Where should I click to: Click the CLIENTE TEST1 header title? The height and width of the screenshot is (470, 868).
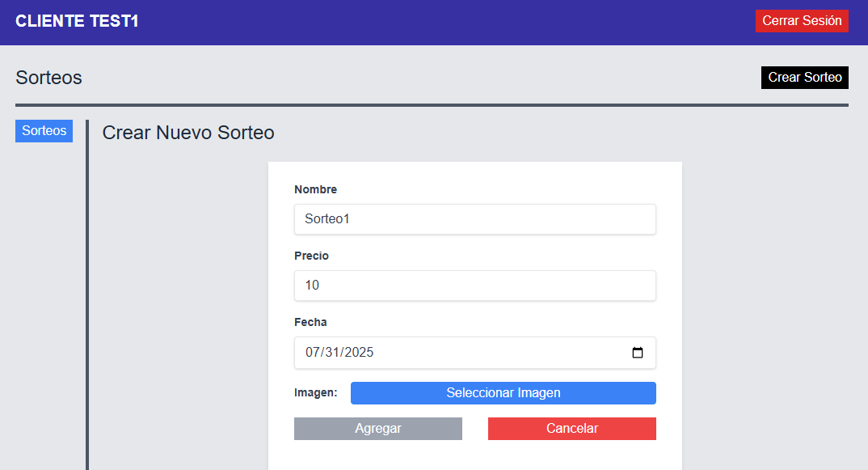point(77,22)
